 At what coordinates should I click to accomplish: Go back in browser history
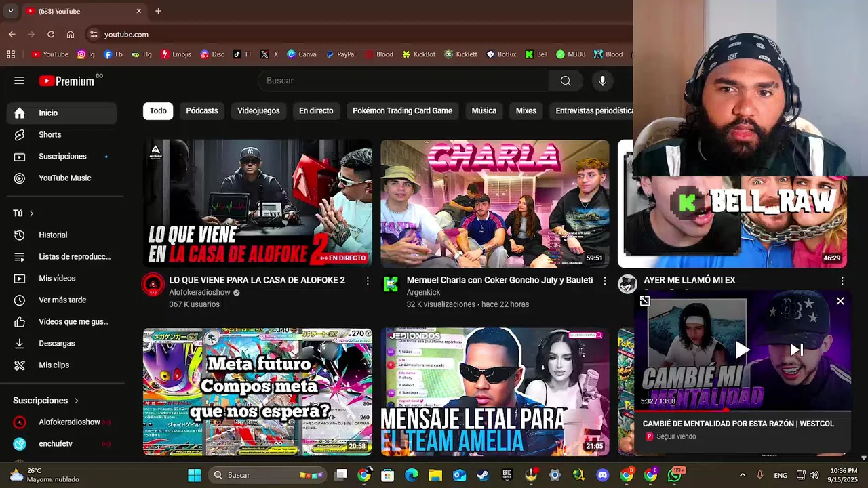pyautogui.click(x=12, y=34)
